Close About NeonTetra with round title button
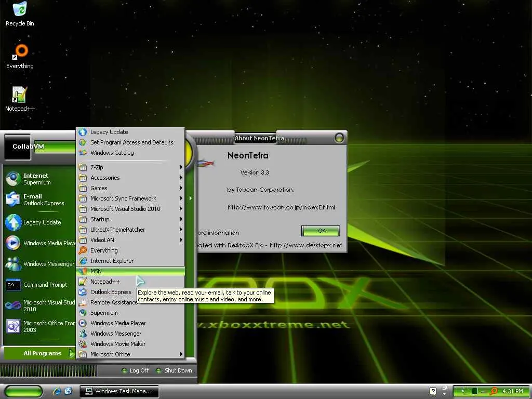Screen dimensions: 532x399 pyautogui.click(x=339, y=138)
